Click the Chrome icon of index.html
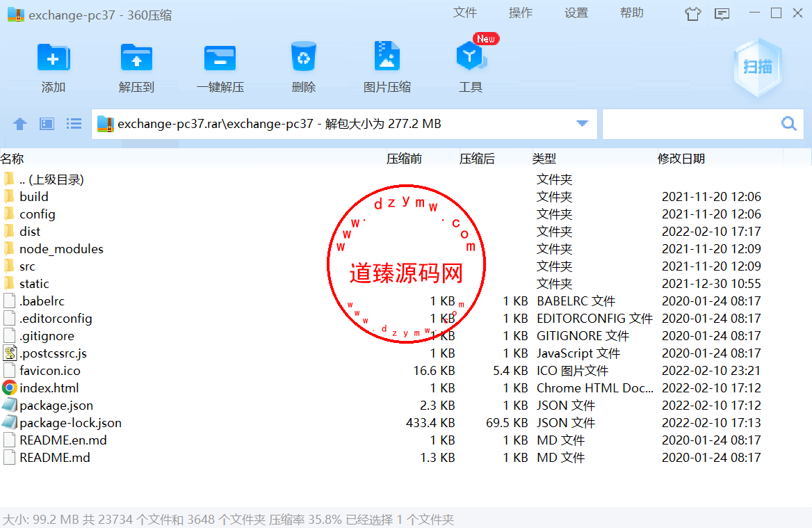This screenshot has height=528, width=812. click(9, 387)
